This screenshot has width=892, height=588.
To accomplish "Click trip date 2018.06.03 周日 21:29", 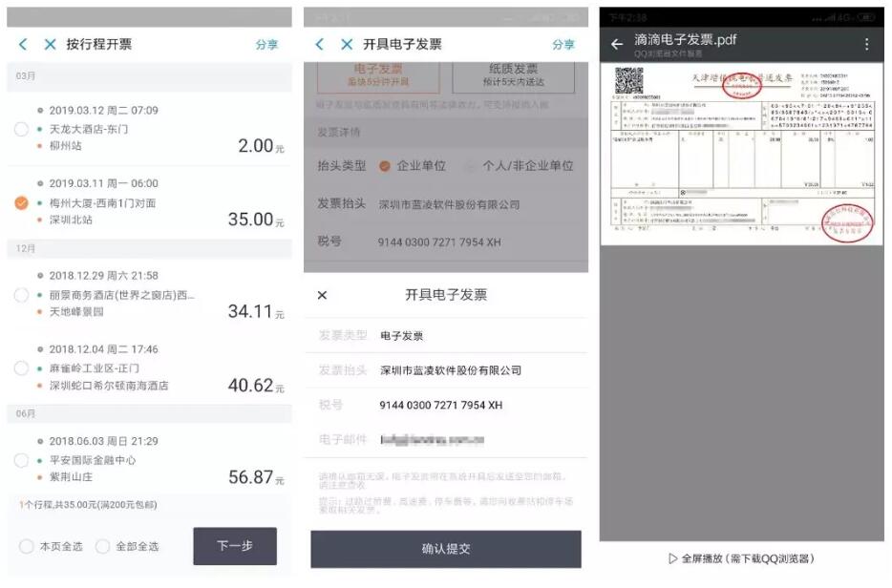I will [103, 441].
